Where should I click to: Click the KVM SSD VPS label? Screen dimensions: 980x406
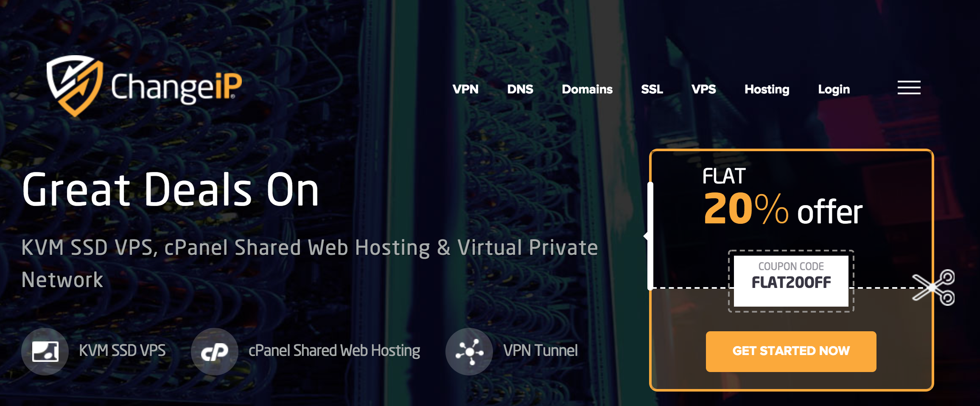[122, 351]
